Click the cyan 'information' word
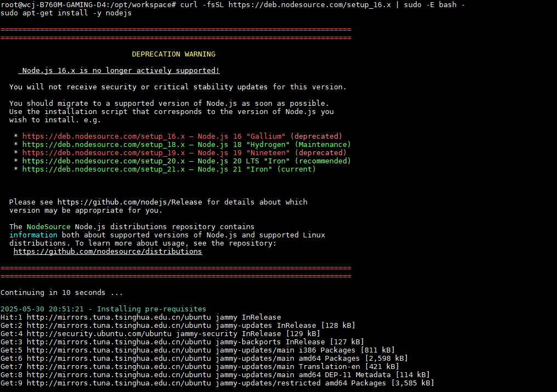Image resolution: width=557 pixels, height=392 pixels. pyautogui.click(x=33, y=235)
